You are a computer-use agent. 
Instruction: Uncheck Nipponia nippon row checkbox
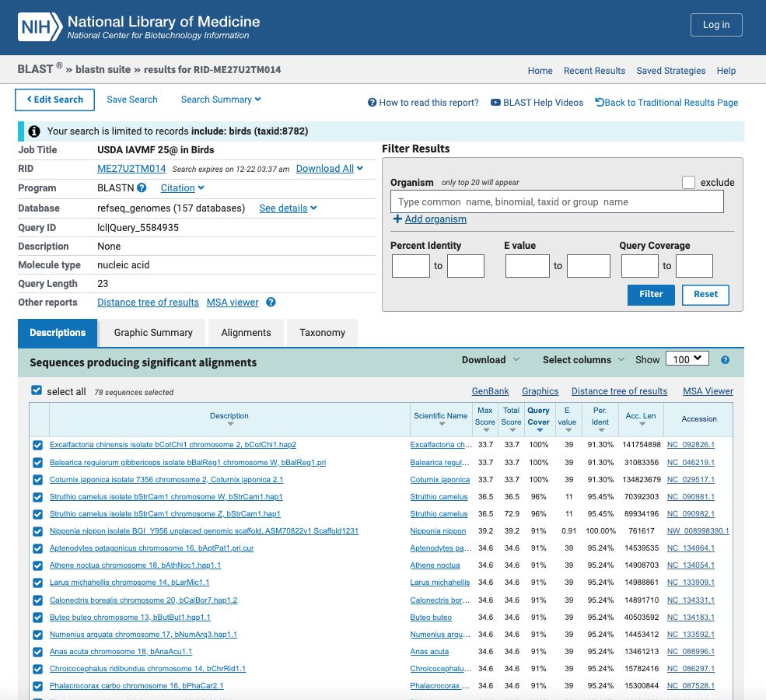(37, 531)
